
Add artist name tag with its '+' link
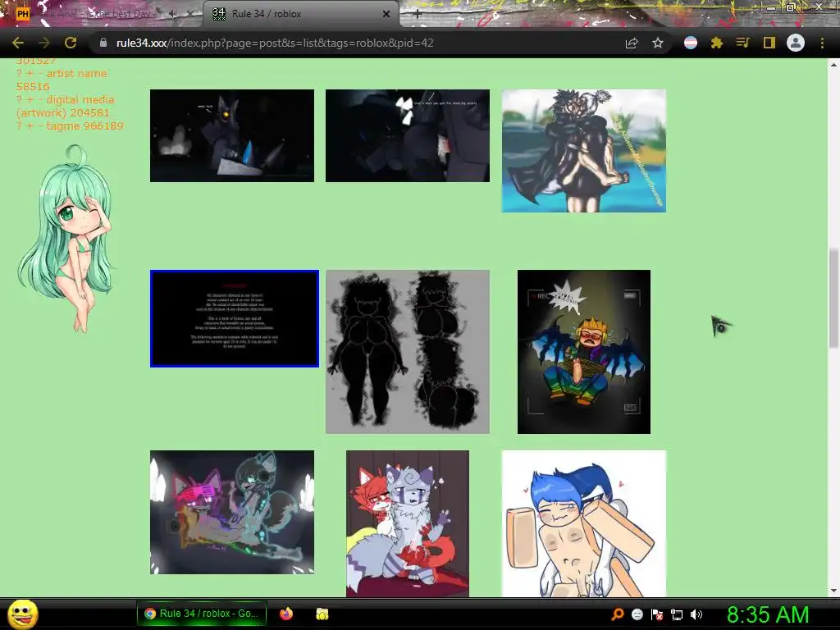[x=30, y=73]
